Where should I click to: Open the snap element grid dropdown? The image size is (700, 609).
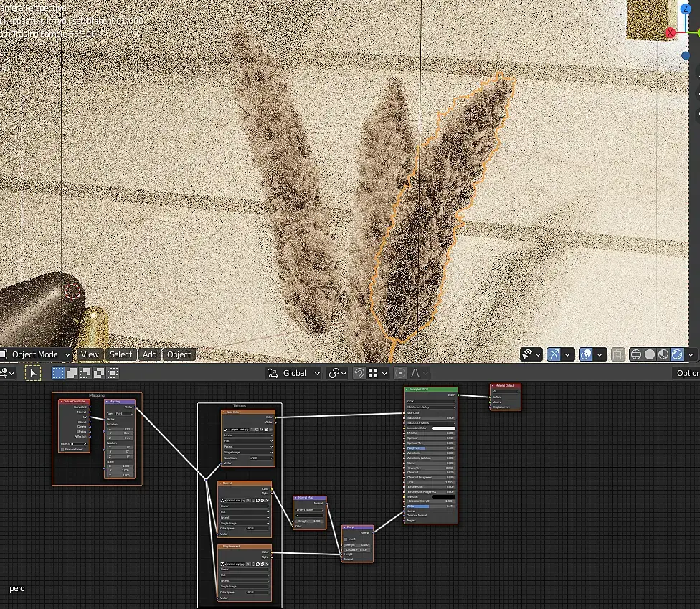378,373
